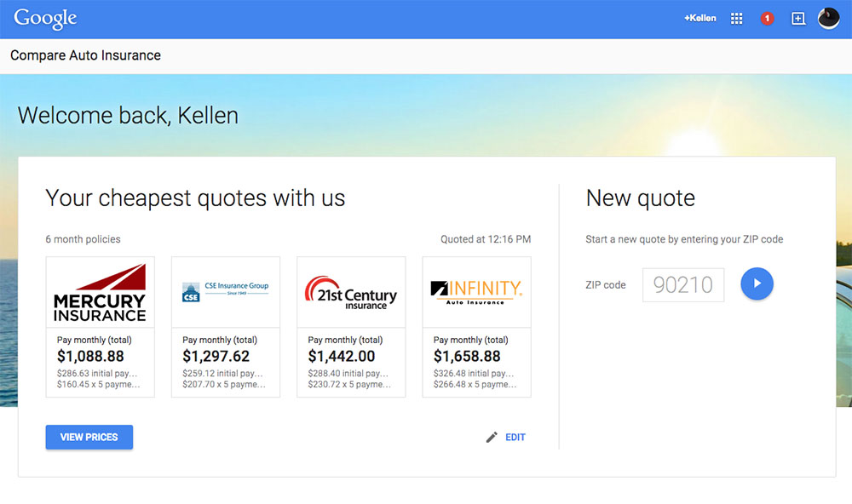The height and width of the screenshot is (504, 852).
Task: Select the Infinity Auto Insurance logo
Action: tap(476, 292)
